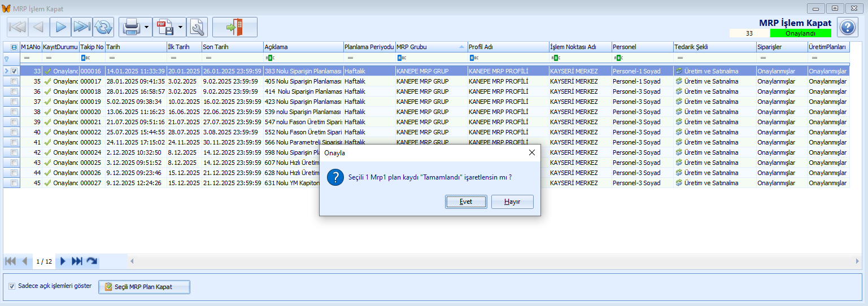868x306 pixels.
Task: Go to next record in toolbar
Action: (x=60, y=27)
